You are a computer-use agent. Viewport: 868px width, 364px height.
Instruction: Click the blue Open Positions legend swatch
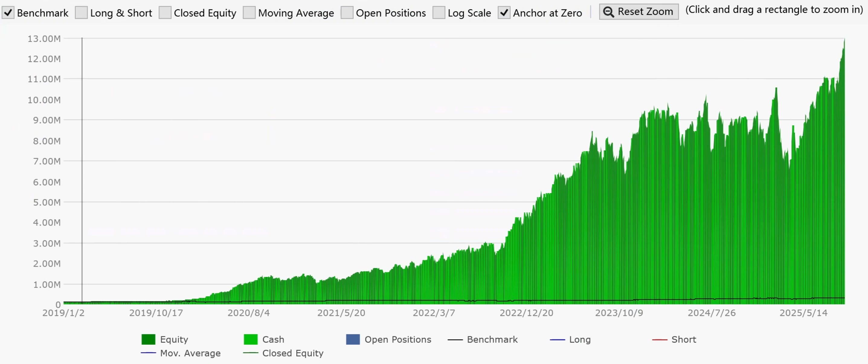point(353,340)
